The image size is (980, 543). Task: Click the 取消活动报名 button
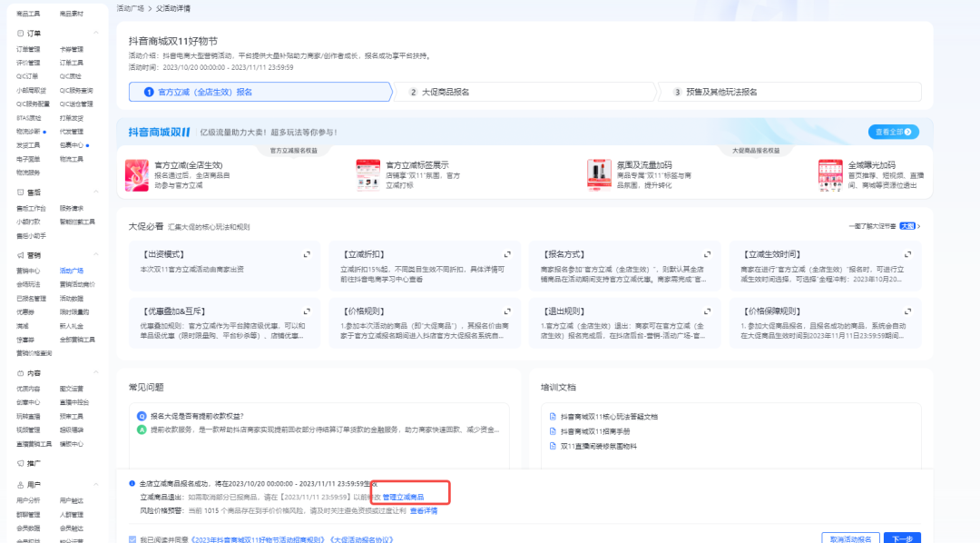click(x=850, y=538)
